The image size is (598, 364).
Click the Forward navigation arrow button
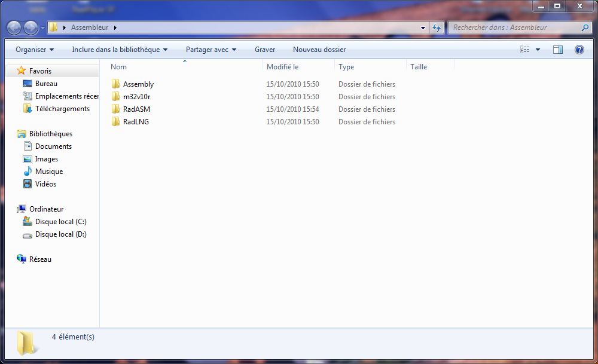tap(30, 27)
